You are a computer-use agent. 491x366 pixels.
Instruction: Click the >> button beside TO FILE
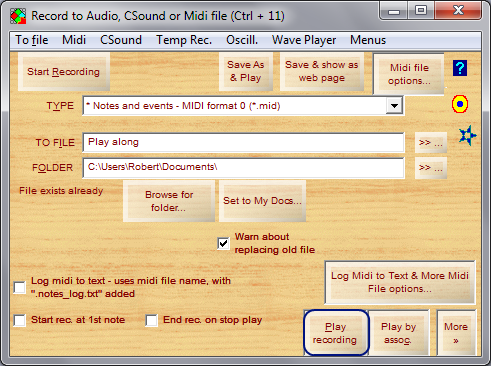[431, 143]
